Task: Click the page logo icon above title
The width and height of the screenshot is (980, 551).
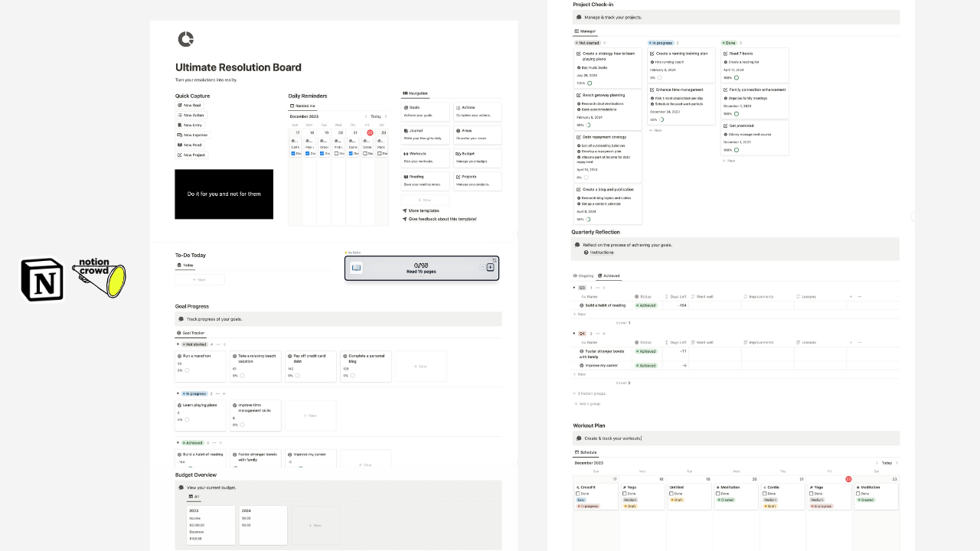Action: point(185,39)
